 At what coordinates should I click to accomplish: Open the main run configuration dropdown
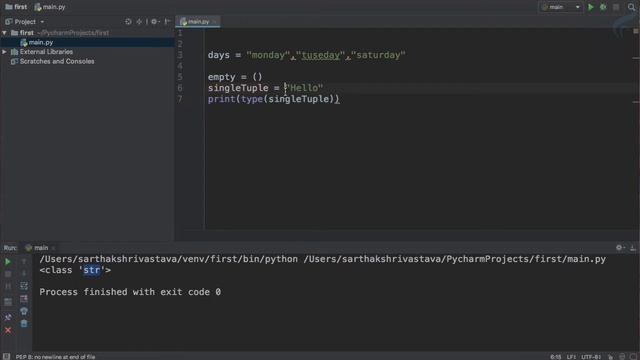click(560, 7)
